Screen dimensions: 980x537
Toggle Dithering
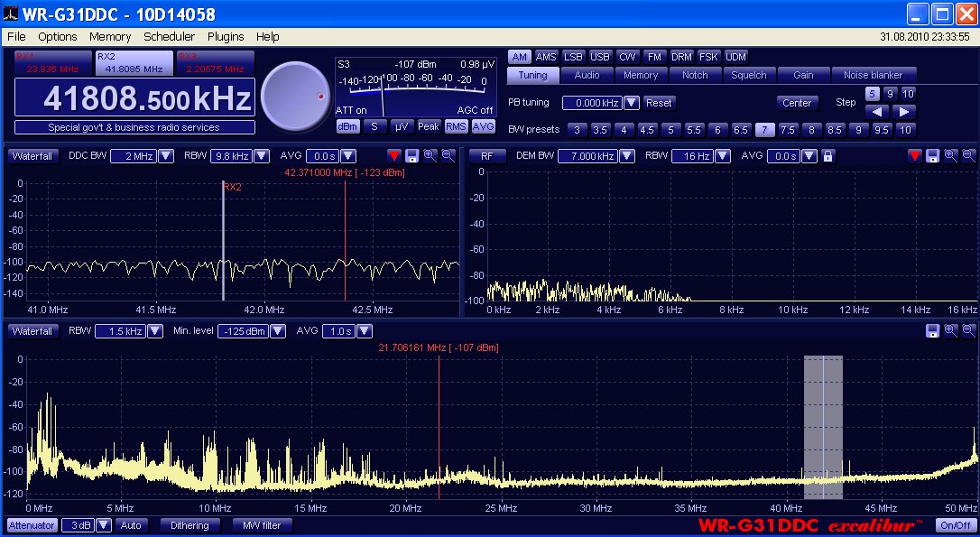[x=190, y=525]
